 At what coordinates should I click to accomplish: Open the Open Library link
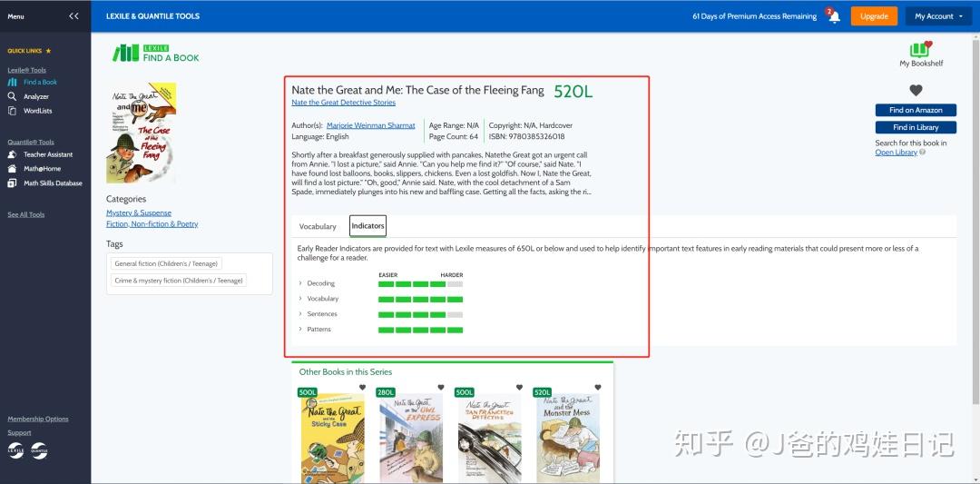click(x=897, y=153)
